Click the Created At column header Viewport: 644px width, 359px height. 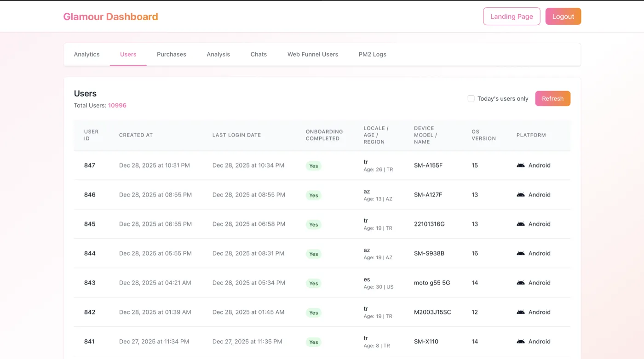click(136, 135)
